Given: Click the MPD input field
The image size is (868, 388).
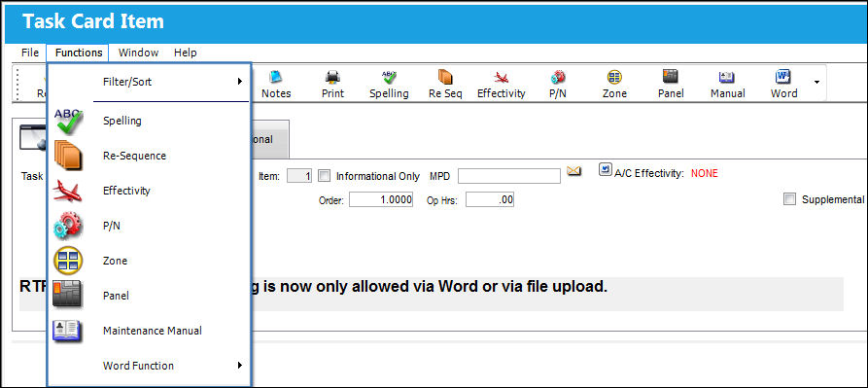Looking at the screenshot, I should pyautogui.click(x=509, y=176).
